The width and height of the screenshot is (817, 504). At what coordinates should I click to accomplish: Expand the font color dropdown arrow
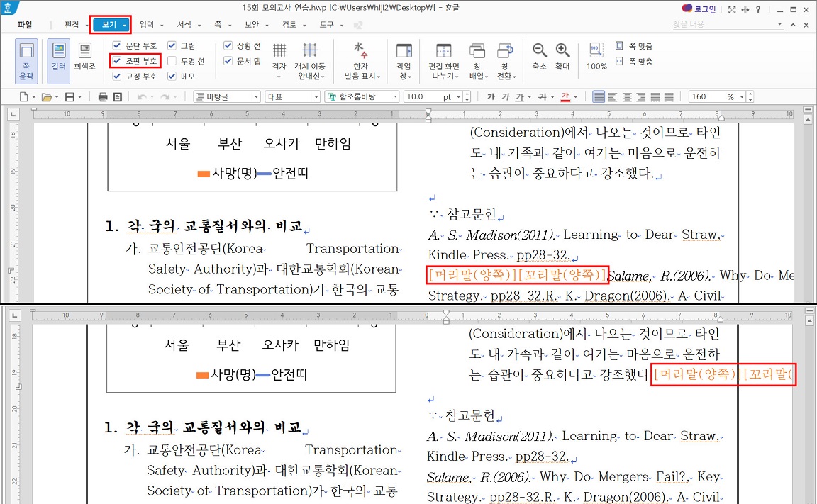click(576, 97)
